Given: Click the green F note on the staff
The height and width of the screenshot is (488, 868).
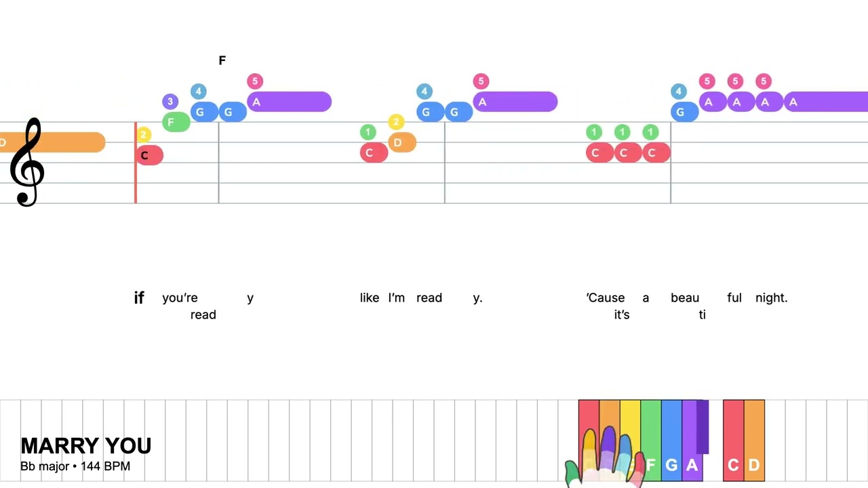Looking at the screenshot, I should click(176, 122).
